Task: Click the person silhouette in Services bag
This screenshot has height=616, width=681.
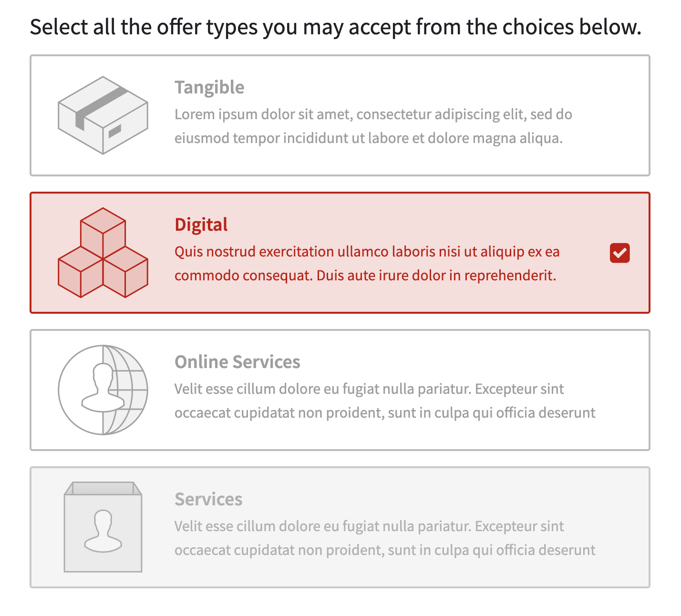Action: pyautogui.click(x=103, y=531)
